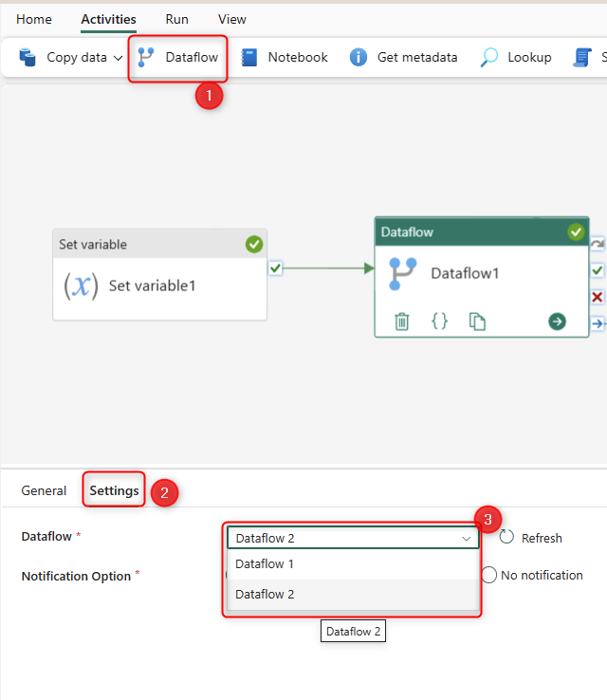Add a Notebook activity

coord(285,57)
